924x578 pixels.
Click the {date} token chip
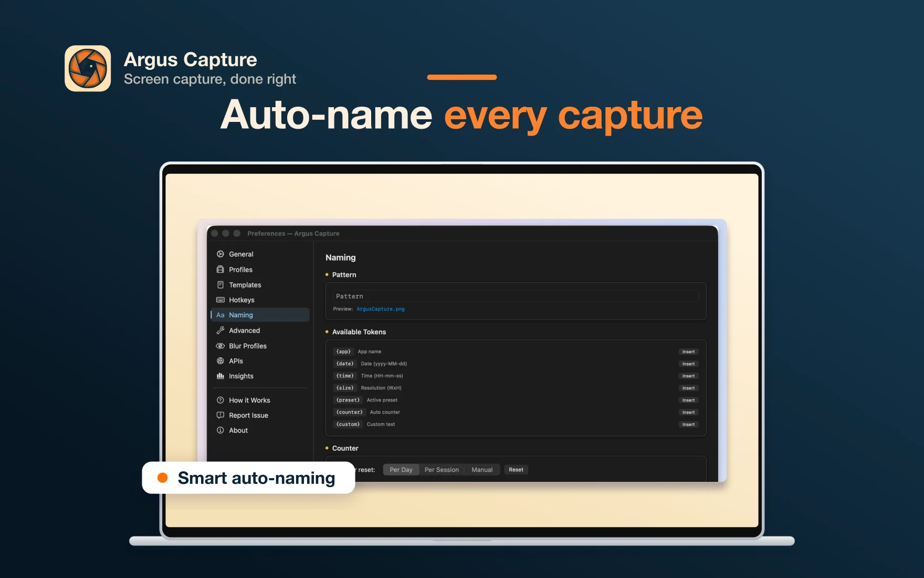pos(345,364)
